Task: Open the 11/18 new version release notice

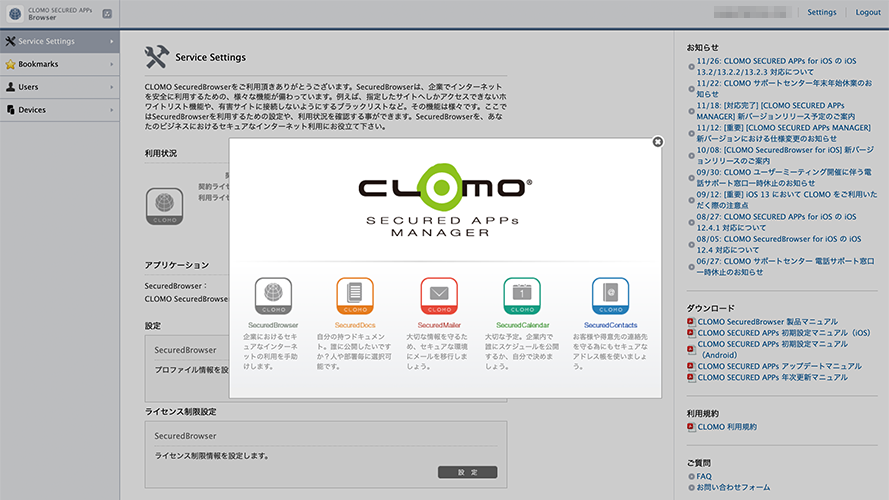Action: [776, 111]
